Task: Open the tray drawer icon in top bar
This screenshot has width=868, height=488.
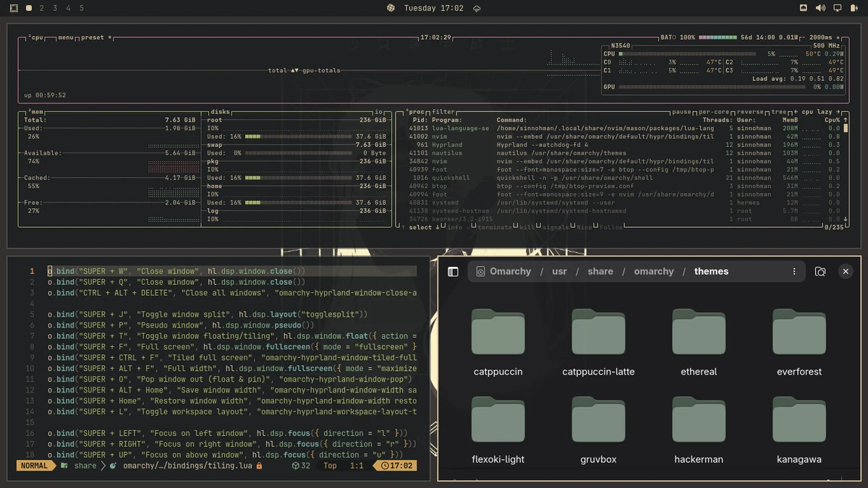Action: coord(803,8)
